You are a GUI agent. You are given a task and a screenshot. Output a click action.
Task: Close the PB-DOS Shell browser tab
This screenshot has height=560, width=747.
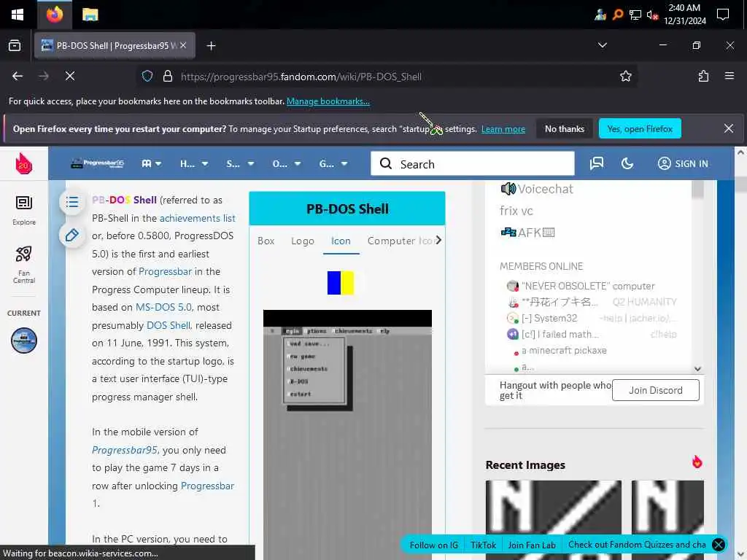click(x=183, y=46)
